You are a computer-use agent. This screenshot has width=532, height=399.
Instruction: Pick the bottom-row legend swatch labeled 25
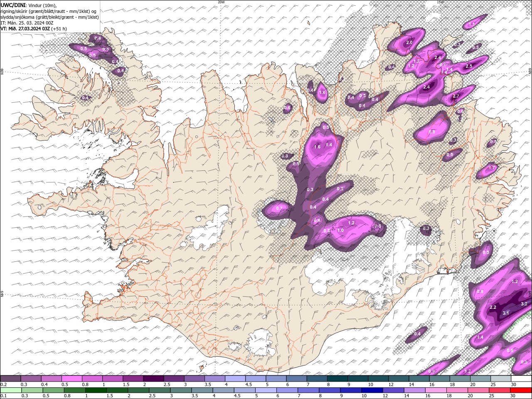click(500, 390)
